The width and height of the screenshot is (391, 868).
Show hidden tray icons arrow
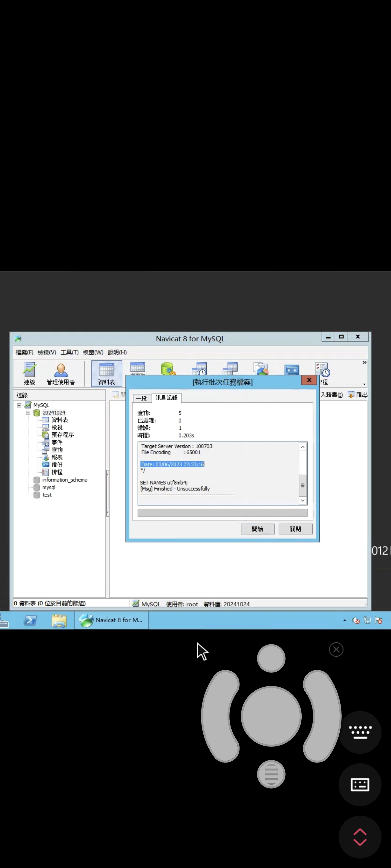[345, 620]
